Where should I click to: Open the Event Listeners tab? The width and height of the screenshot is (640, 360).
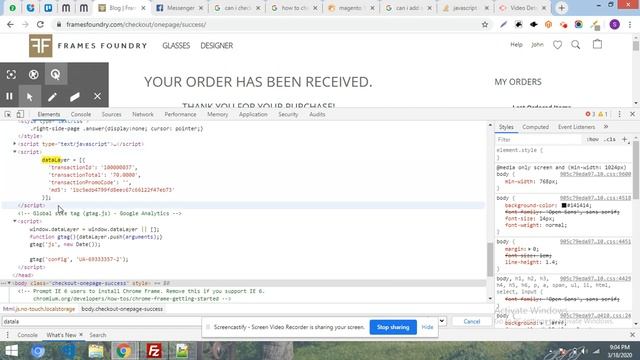tap(576, 127)
